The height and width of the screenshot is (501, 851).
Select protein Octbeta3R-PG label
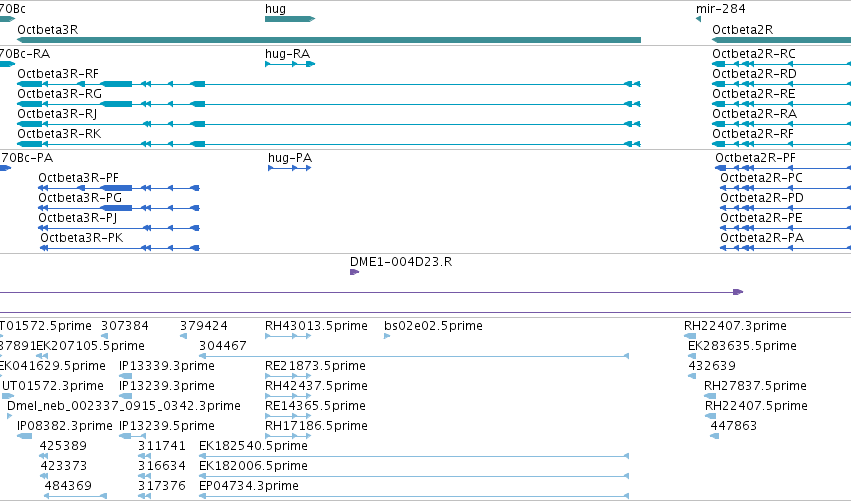tap(80, 198)
